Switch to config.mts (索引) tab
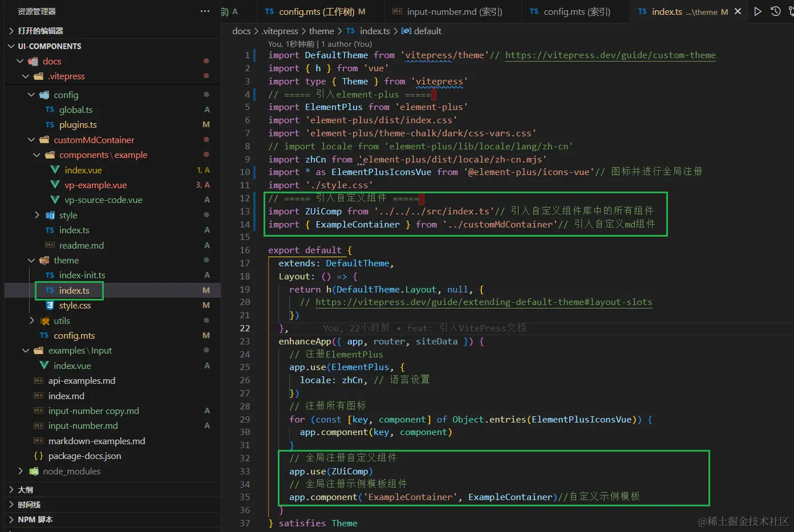The image size is (794, 532). (x=576, y=11)
